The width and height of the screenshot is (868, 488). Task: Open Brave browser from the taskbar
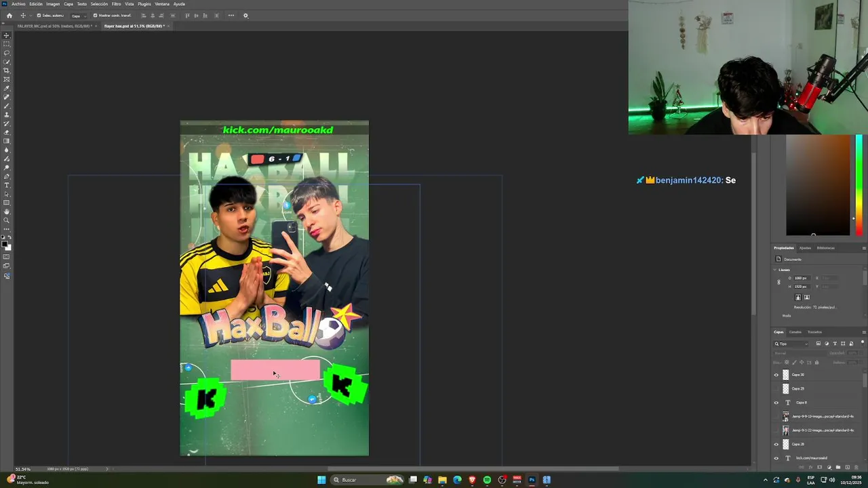pos(472,480)
